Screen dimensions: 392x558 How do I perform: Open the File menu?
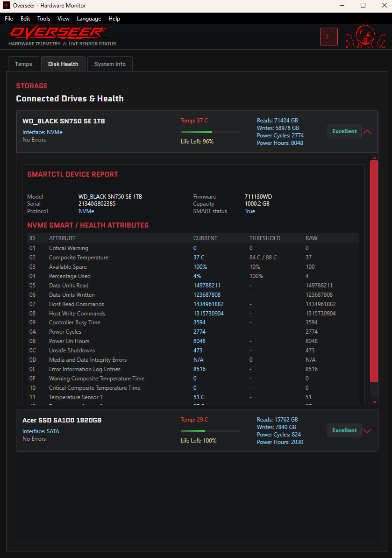9,19
